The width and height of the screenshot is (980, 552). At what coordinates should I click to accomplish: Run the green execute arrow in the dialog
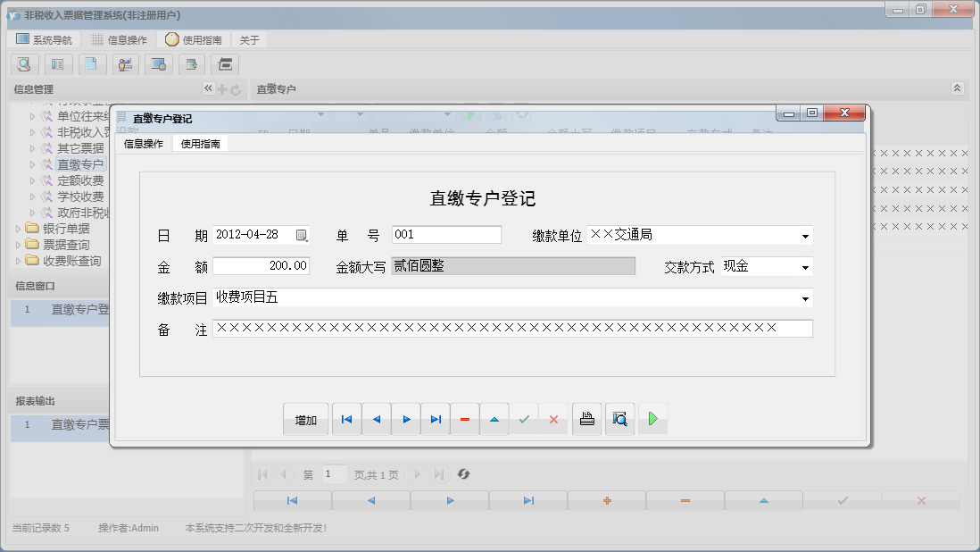pos(652,418)
